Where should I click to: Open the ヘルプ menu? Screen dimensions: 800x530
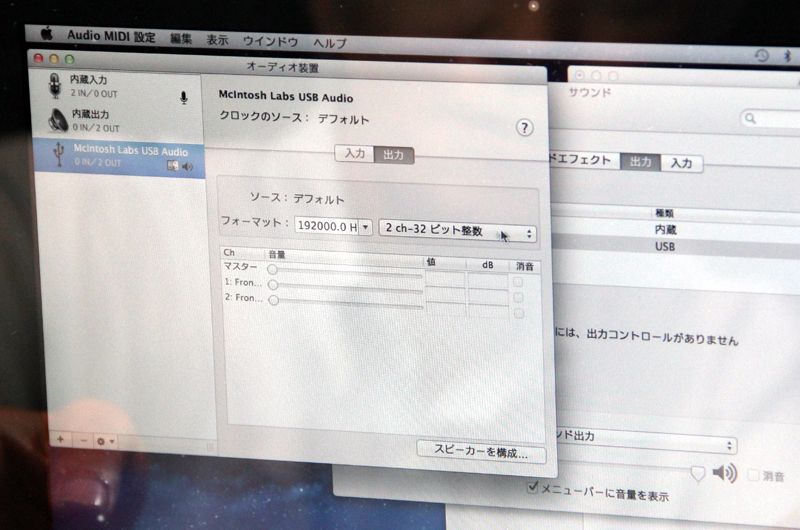pos(330,43)
